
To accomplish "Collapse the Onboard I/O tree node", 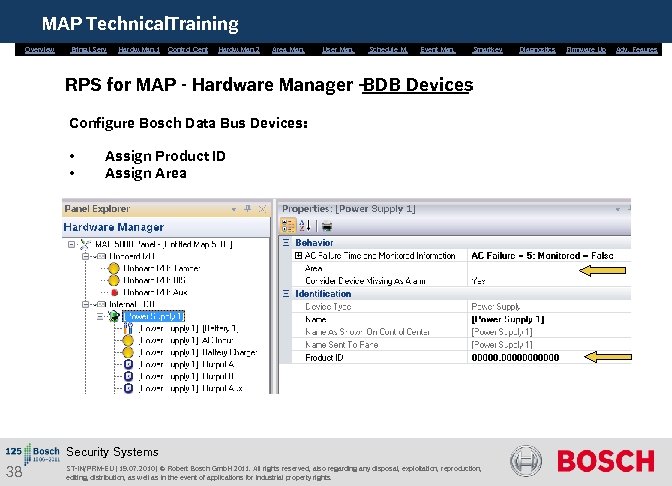I will tap(85, 256).
